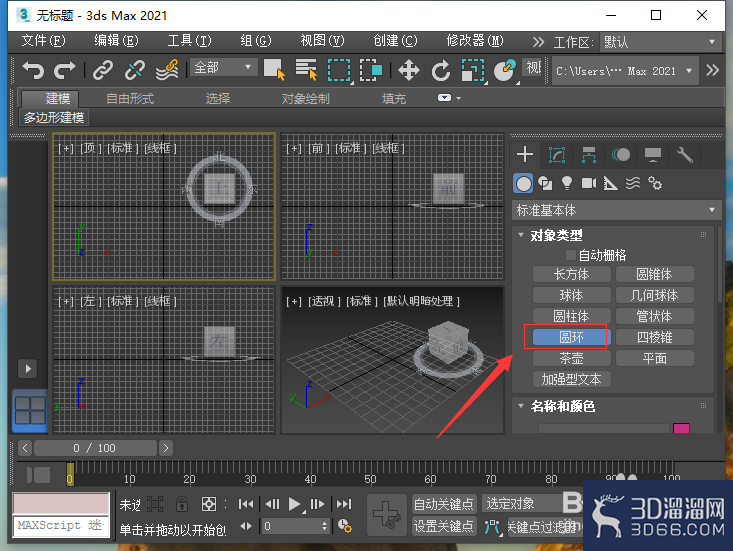Open the 工作区 默认 workspace dropdown
733x551 pixels.
pyautogui.click(x=660, y=42)
